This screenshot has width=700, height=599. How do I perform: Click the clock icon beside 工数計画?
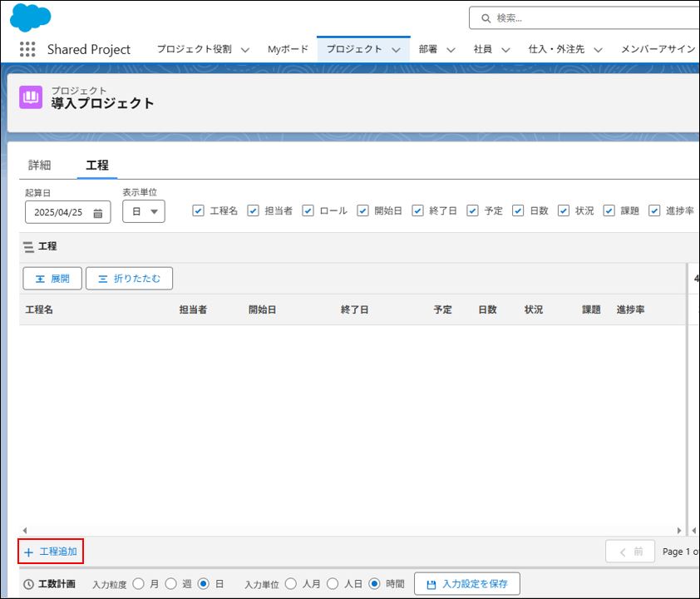[x=28, y=584]
